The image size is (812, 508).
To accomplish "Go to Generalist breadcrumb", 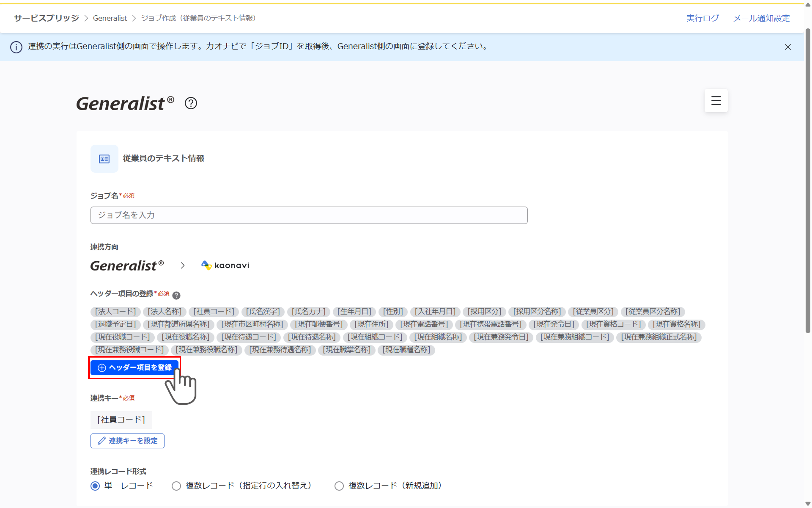I will click(x=110, y=18).
